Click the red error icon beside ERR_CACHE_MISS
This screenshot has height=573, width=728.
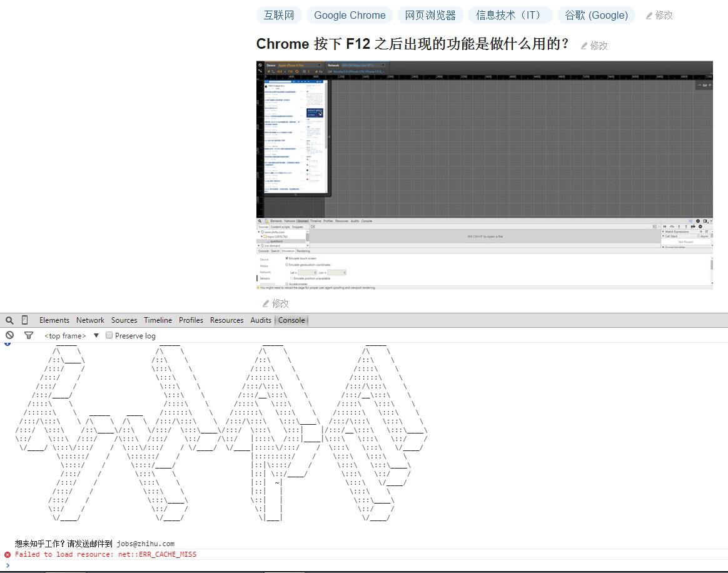point(8,554)
